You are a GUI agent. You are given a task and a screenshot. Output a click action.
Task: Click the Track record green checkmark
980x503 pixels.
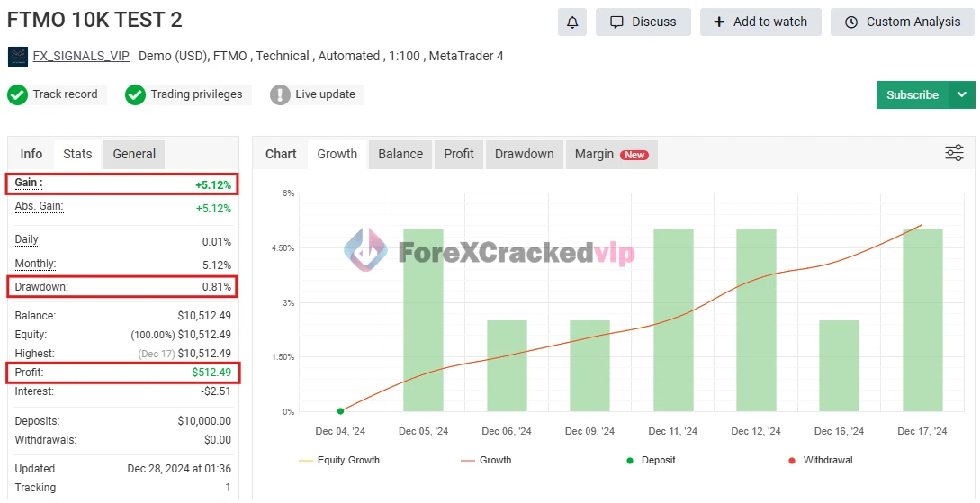point(17,94)
